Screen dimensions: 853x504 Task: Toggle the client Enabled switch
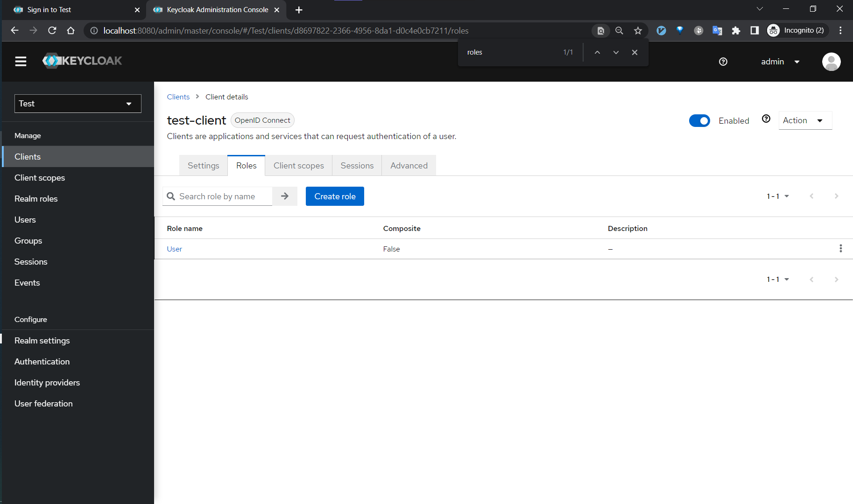[699, 120]
